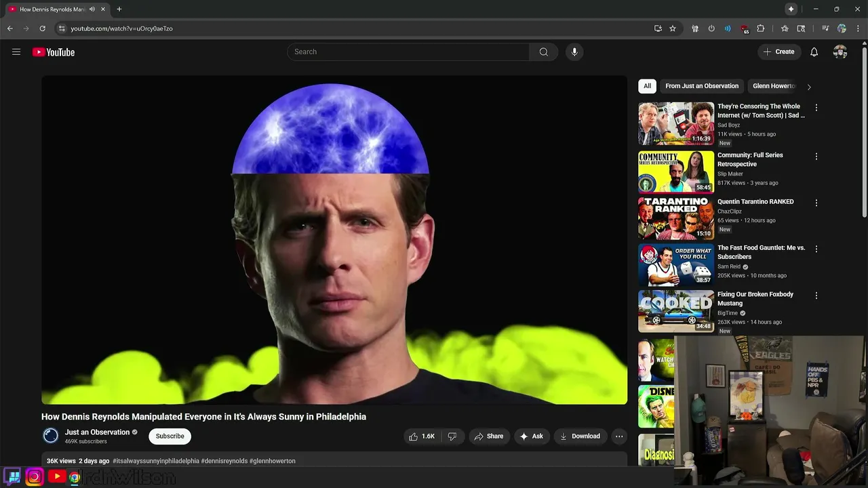Open options for Fixing Broken Foxbody video
The width and height of the screenshot is (868, 488).
click(816, 296)
